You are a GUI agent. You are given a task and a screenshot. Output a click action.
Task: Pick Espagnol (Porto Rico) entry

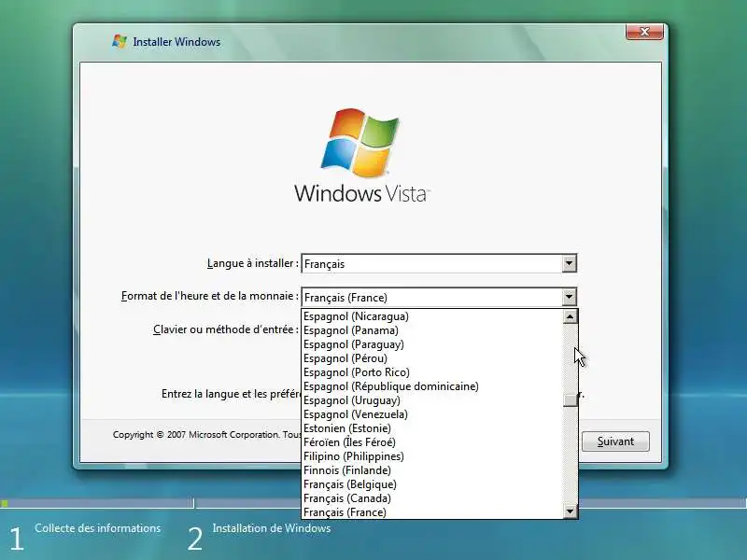coord(432,371)
